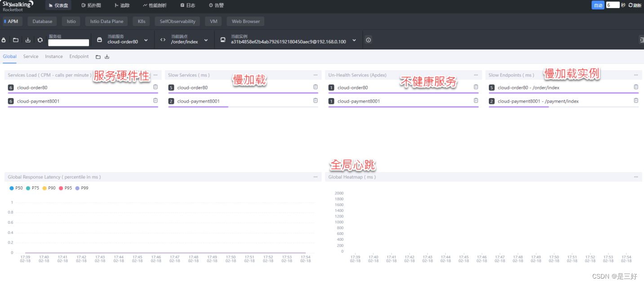Click the info icon after instance selector
The image size is (644, 284).
pyautogui.click(x=369, y=40)
